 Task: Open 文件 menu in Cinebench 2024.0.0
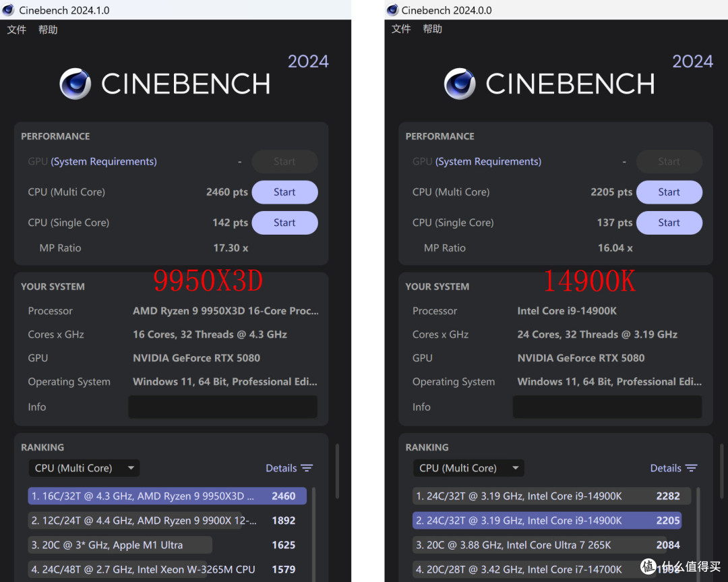[401, 29]
